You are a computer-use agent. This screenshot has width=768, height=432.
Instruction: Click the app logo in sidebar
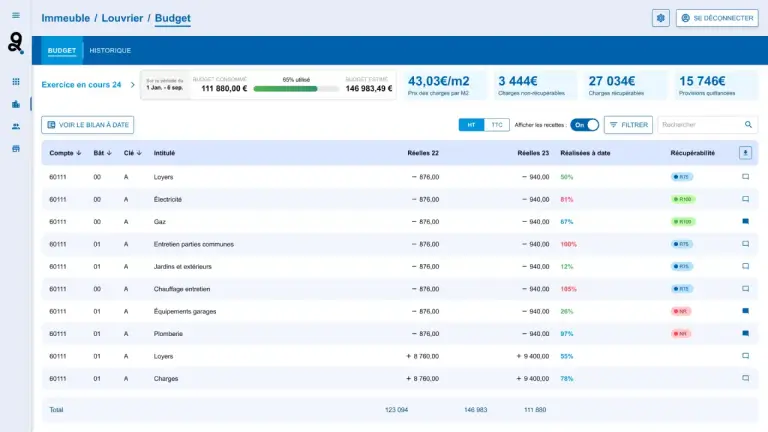click(x=16, y=43)
